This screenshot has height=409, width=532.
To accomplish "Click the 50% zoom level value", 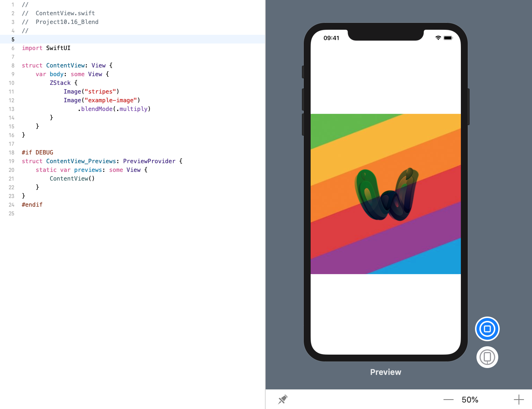I will 470,400.
